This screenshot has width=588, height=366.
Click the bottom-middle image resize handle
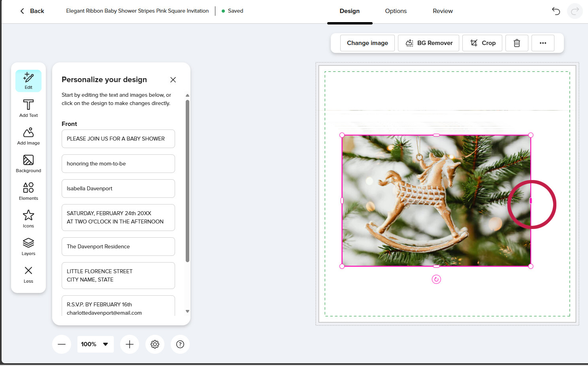click(x=436, y=266)
